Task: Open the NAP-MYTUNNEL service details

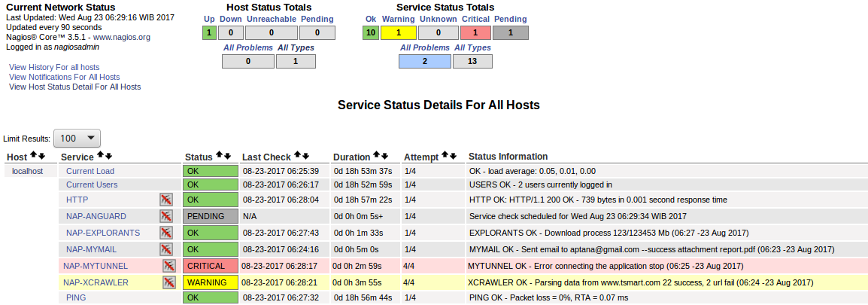Action: click(96, 266)
